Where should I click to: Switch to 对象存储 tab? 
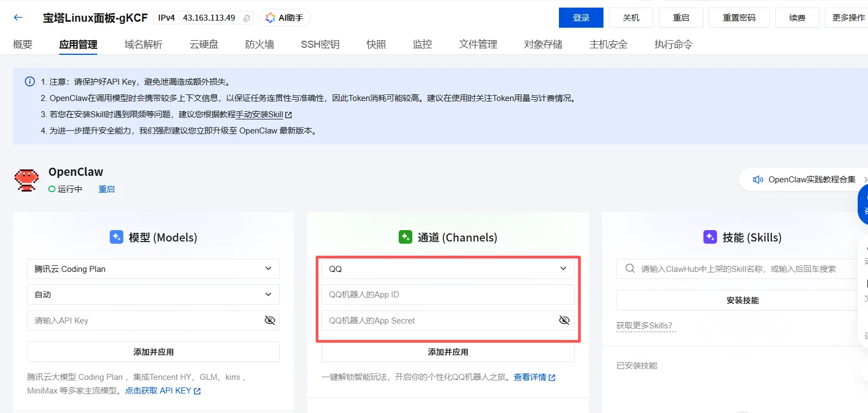[x=543, y=45]
